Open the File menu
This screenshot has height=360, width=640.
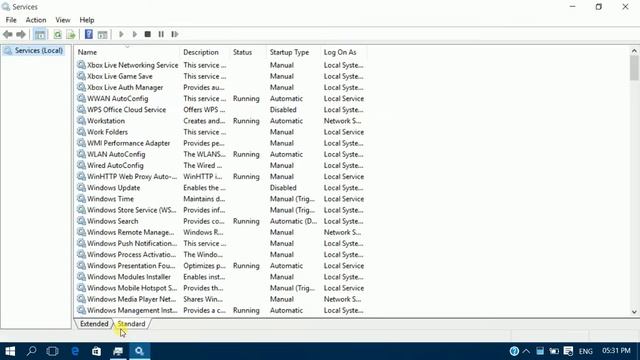11,20
